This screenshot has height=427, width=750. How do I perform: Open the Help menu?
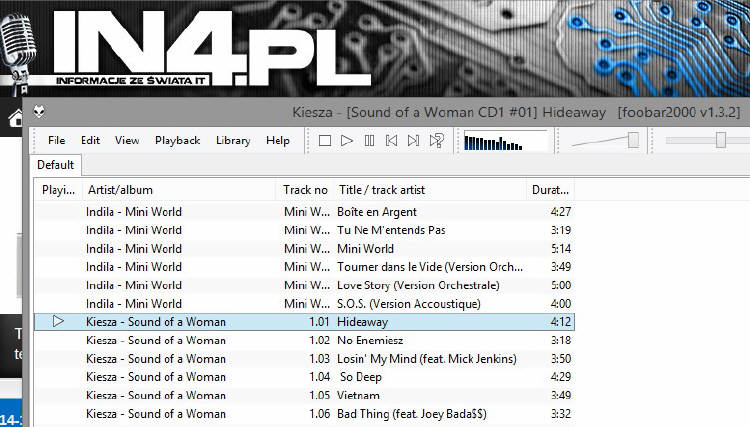click(278, 141)
